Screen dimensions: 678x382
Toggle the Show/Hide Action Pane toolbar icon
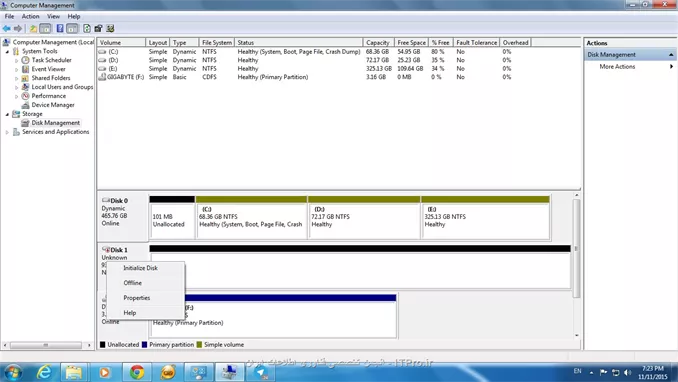point(72,29)
